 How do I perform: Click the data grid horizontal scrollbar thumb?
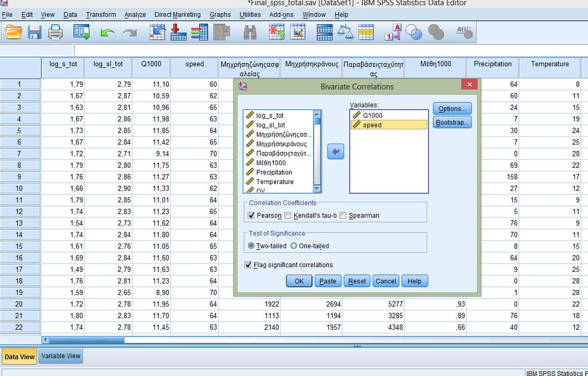tap(87, 340)
